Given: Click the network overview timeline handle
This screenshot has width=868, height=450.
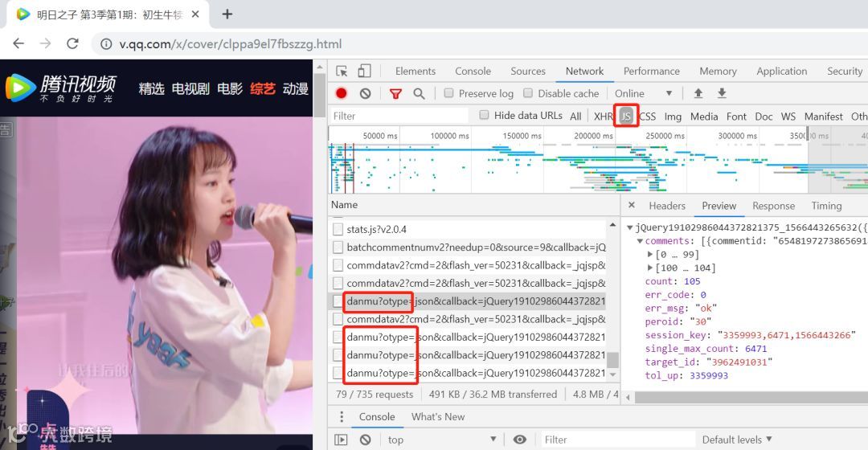Looking at the screenshot, I should 808,134.
